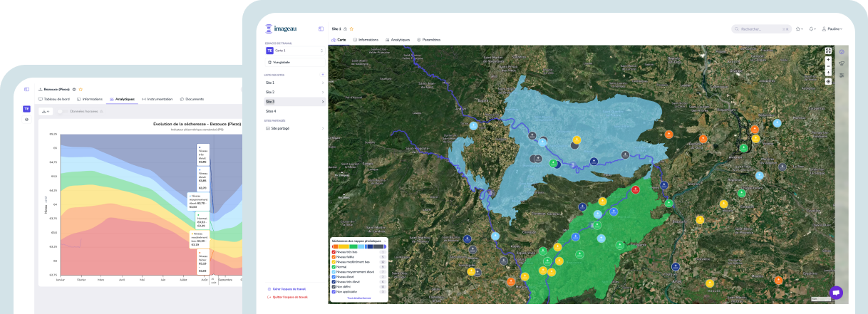Click the favorite star beside Bezouce (Piezo)
The height and width of the screenshot is (314, 868).
[81, 89]
